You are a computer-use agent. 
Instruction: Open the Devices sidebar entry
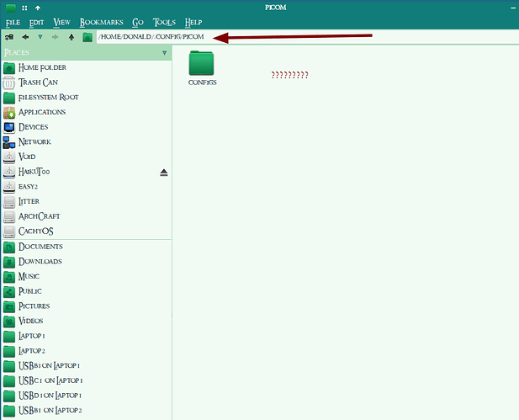pos(33,127)
